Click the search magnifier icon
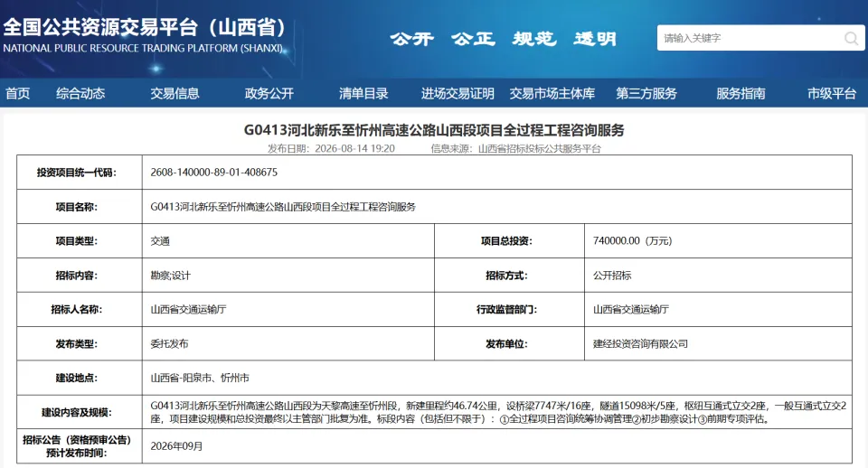 coord(851,38)
